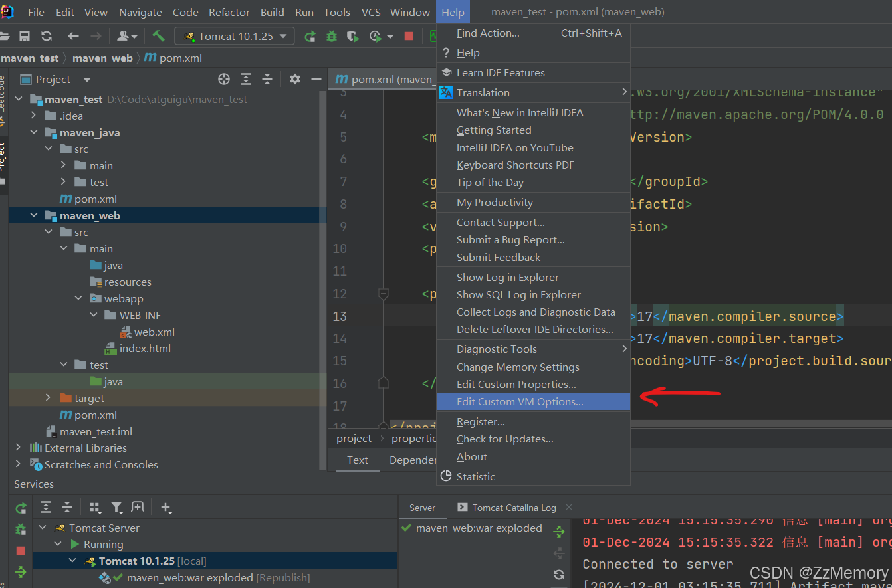The image size is (892, 588).
Task: Switch to the Server tab in Services
Action: pos(422,507)
